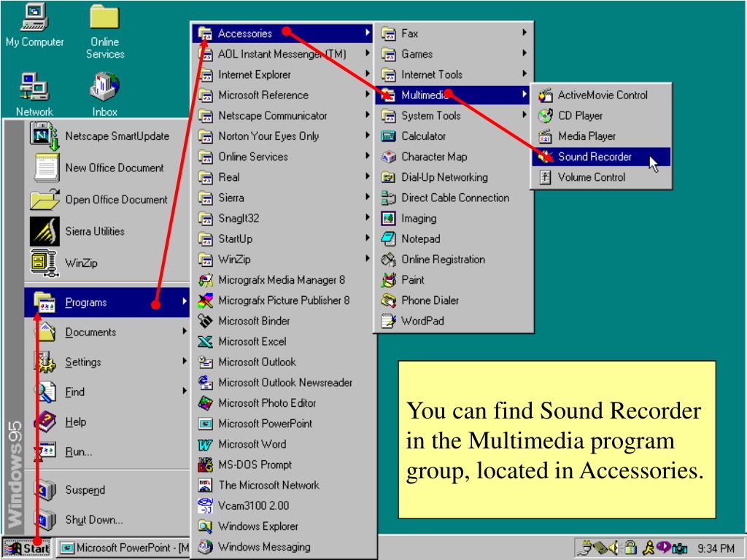Click the New Office Document icon
This screenshot has width=747, height=560.
coord(47,168)
